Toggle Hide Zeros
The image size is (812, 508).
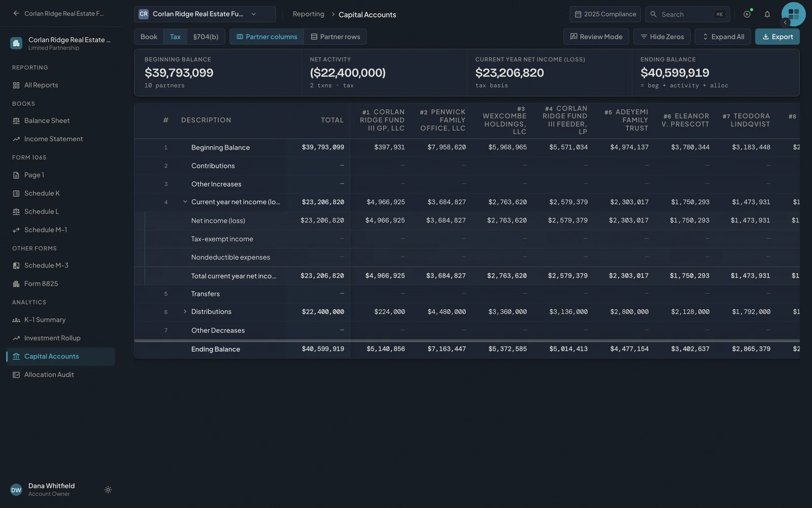(662, 37)
